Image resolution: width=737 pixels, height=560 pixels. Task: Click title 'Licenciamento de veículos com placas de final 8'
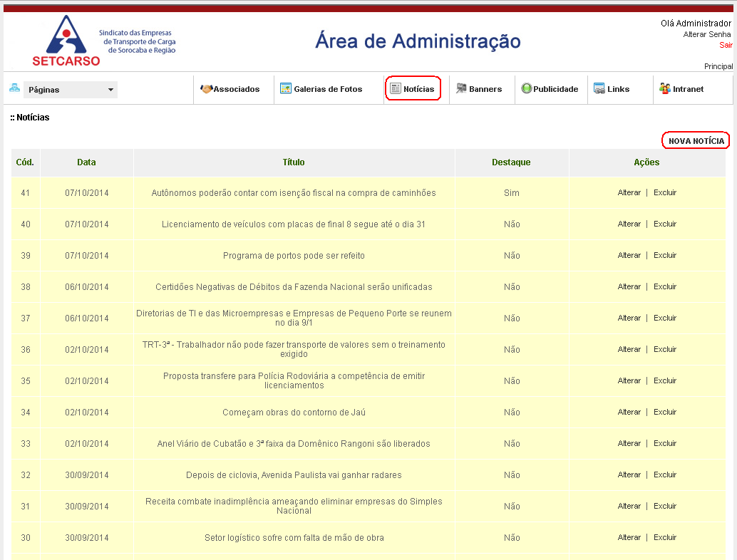[x=294, y=224]
